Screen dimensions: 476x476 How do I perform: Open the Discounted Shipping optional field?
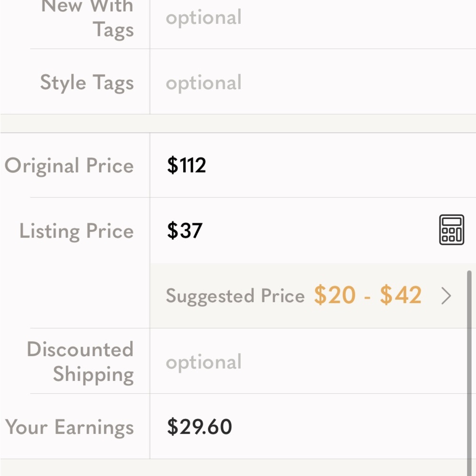pyautogui.click(x=204, y=362)
